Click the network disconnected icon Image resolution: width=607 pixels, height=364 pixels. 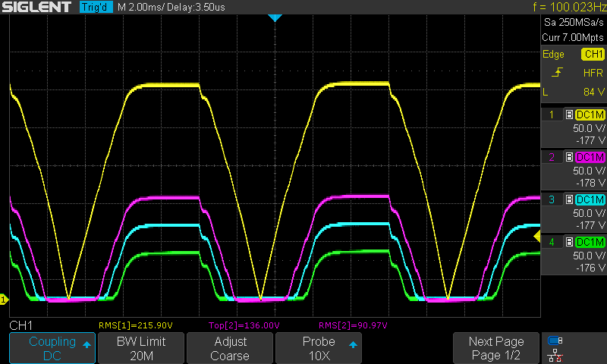coord(555,356)
